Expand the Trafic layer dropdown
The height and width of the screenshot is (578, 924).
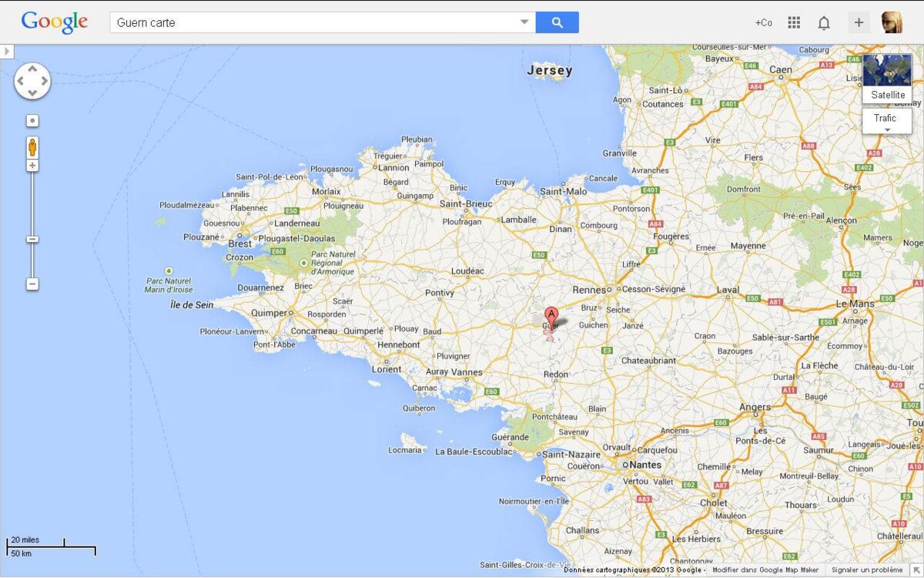pyautogui.click(x=887, y=122)
